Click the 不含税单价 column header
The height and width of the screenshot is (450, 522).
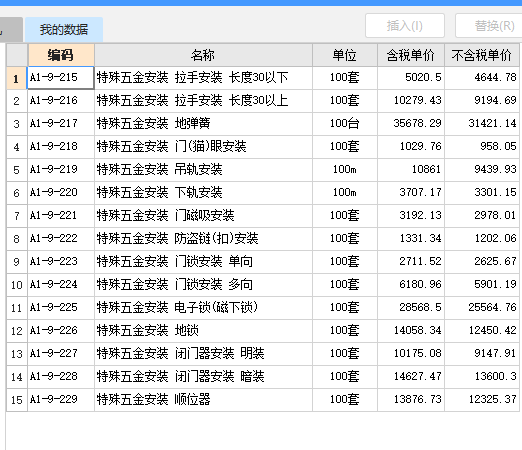[482, 55]
